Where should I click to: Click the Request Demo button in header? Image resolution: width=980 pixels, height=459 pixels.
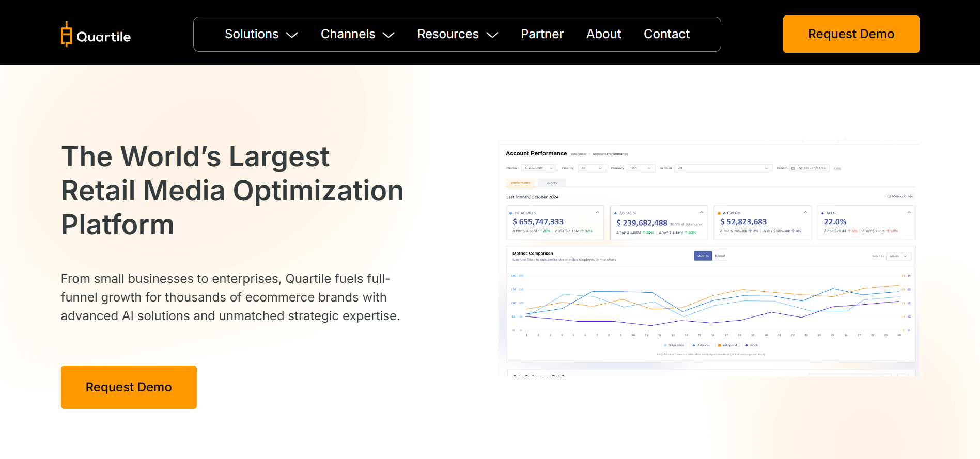851,34
